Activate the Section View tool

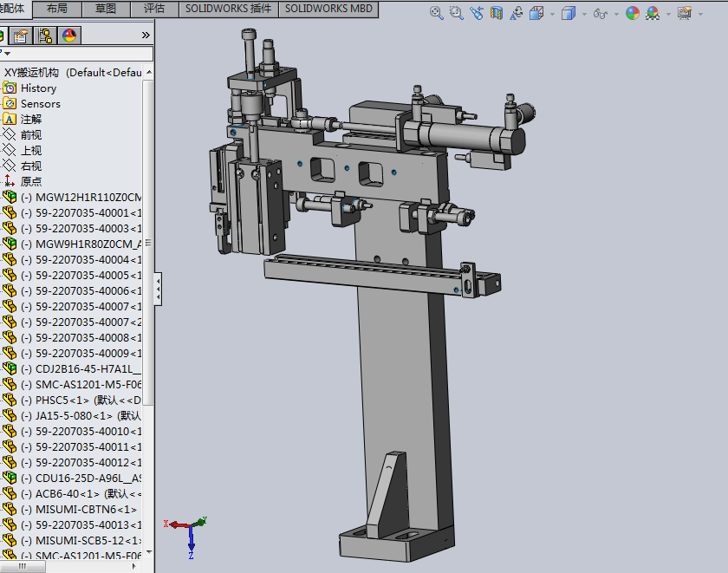click(497, 14)
